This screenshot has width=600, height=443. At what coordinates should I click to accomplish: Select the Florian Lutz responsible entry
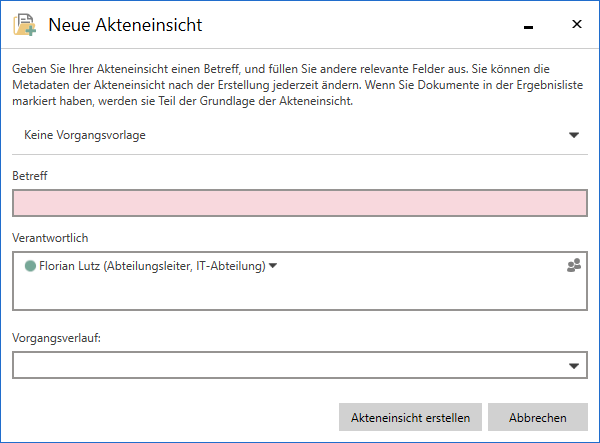[x=152, y=266]
